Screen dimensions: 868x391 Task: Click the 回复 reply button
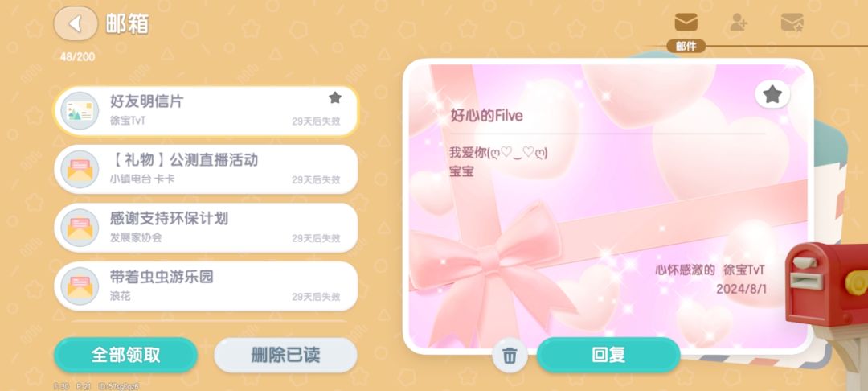[x=608, y=355]
